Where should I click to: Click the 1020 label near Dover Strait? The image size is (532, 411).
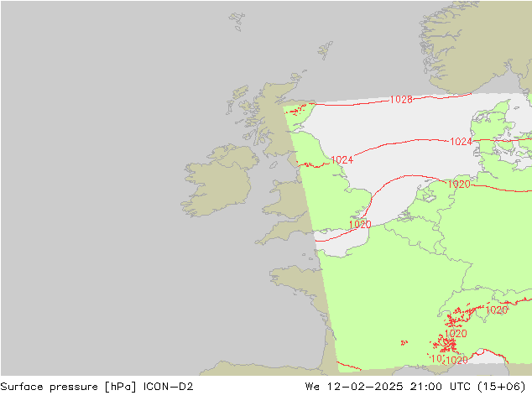360,224
